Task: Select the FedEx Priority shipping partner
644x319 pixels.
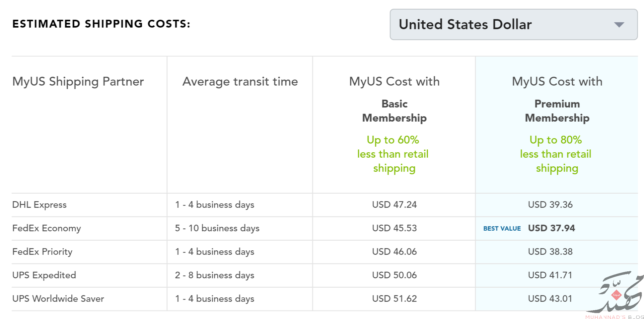Action: pyautogui.click(x=42, y=252)
